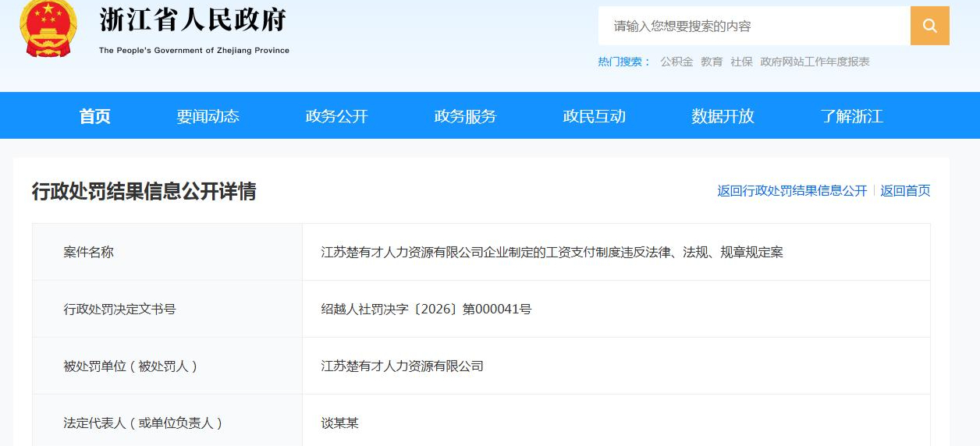Image resolution: width=980 pixels, height=446 pixels.
Task: Click hot search term 公积金
Action: coord(676,62)
